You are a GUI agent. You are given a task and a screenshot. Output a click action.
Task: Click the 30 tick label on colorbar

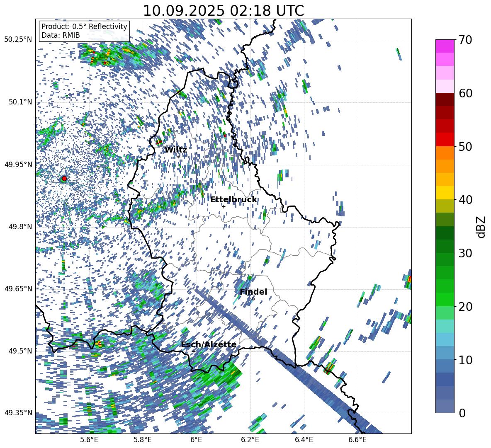[465, 253]
